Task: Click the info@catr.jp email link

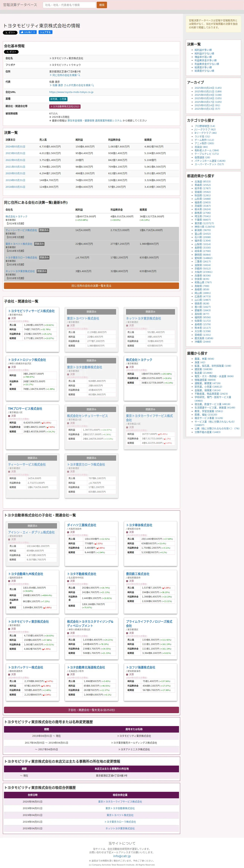Action: coord(122,856)
